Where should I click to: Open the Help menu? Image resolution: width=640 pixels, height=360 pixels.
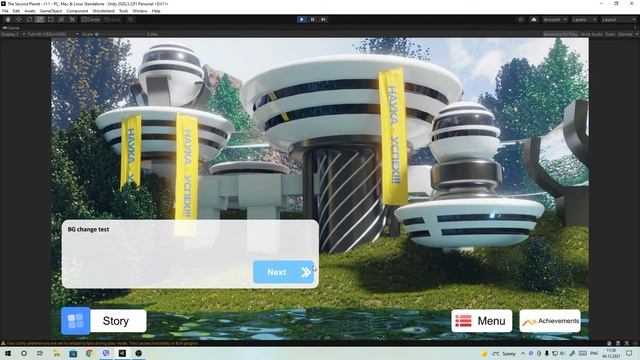[x=156, y=11]
